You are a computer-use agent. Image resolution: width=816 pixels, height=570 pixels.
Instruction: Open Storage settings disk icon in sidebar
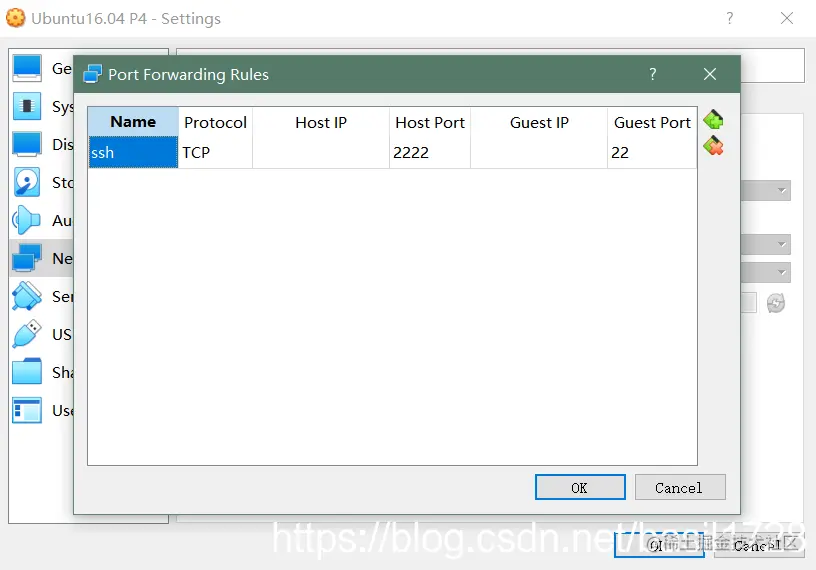click(x=27, y=182)
